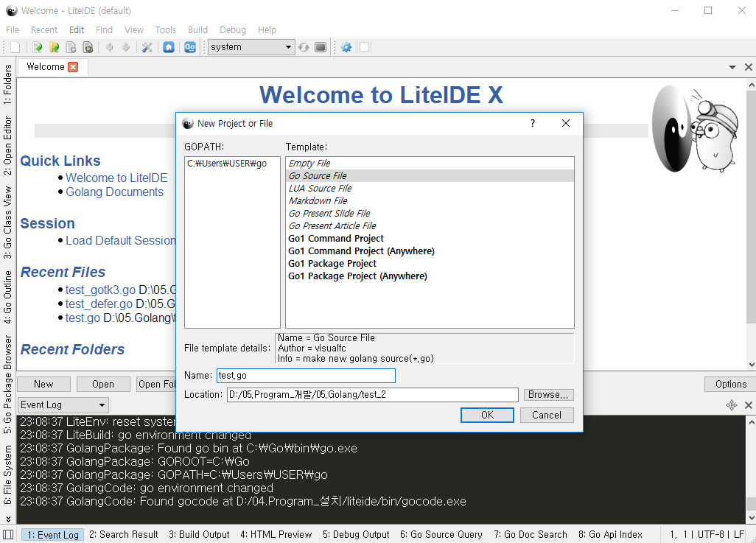Click the New file toolbar icon
This screenshot has width=756, height=543.
(15, 47)
